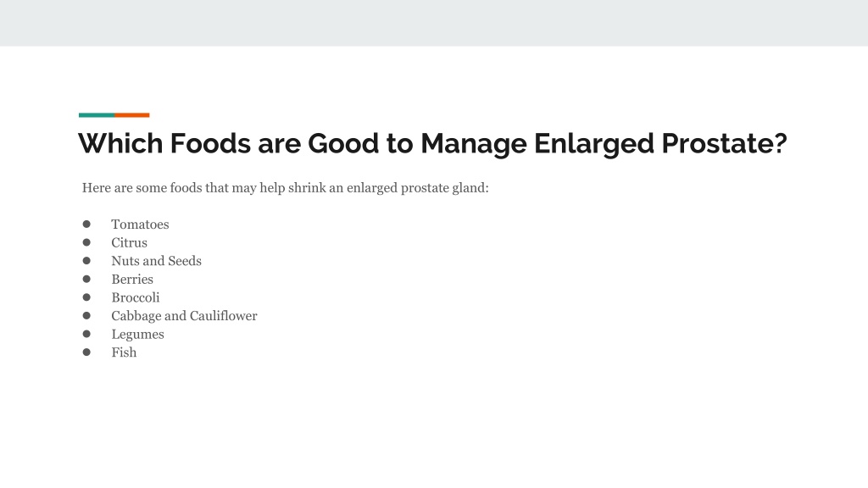Click the slide title about Enlarged Prostate
The image size is (868, 488).
432,144
